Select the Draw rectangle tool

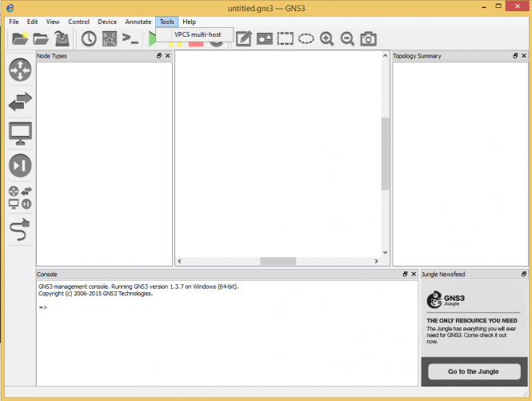tap(286, 38)
